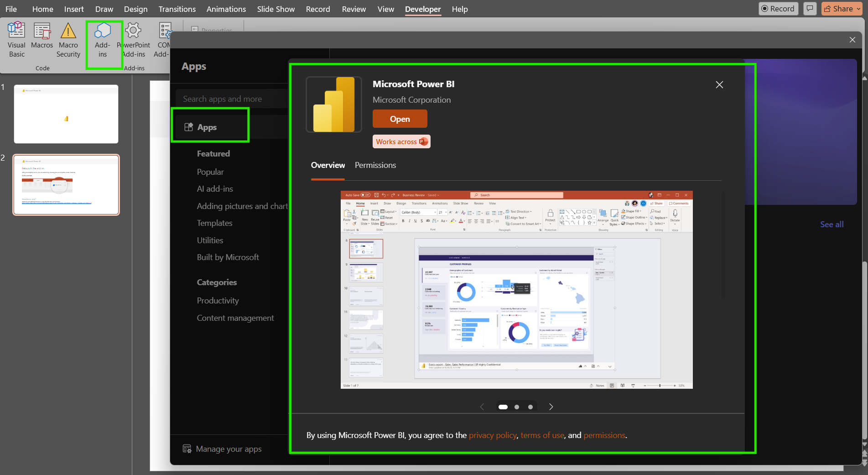Select slide 2 thumbnail

coord(66,185)
